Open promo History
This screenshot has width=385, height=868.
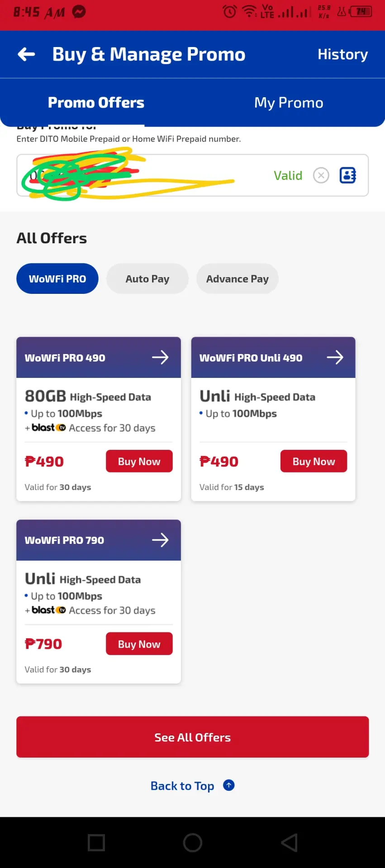342,54
